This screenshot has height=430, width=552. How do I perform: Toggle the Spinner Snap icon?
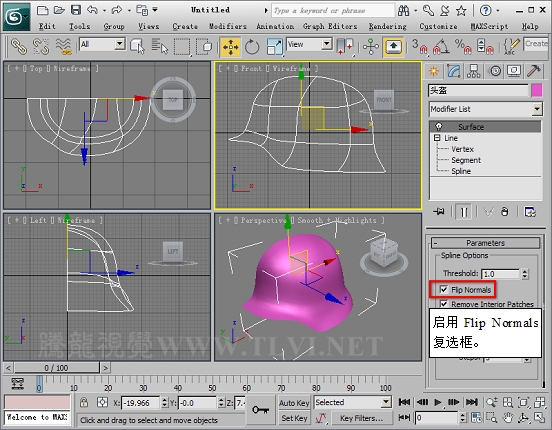tap(485, 46)
